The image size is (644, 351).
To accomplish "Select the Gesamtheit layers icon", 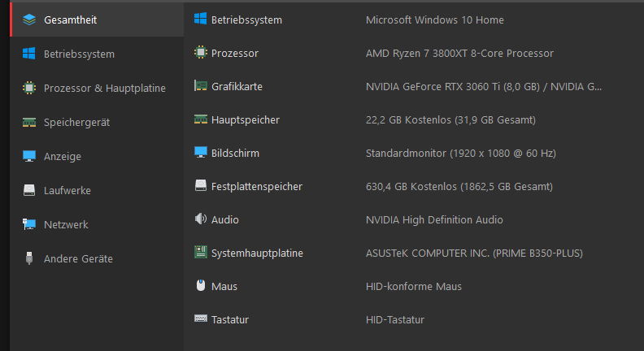I will [29, 19].
